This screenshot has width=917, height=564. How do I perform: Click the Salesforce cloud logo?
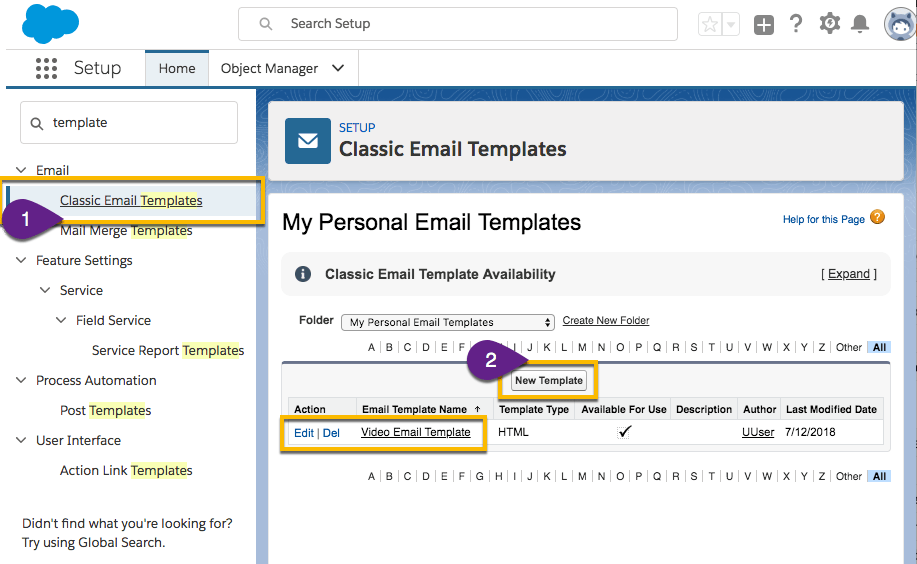[50, 23]
